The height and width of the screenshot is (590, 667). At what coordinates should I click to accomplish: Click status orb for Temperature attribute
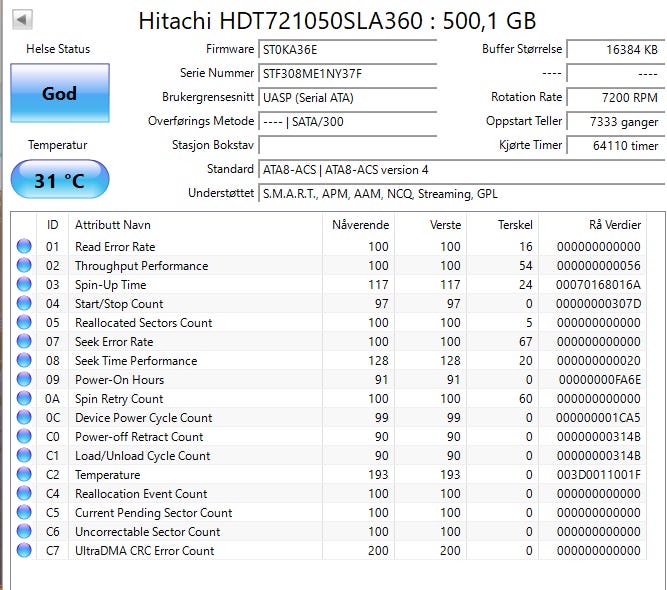24,474
